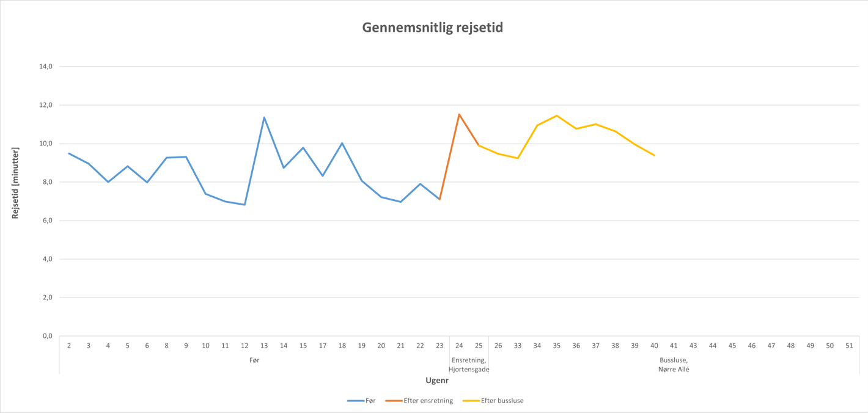Click the blue line peak at week 13
The width and height of the screenshot is (868, 413).
click(264, 117)
